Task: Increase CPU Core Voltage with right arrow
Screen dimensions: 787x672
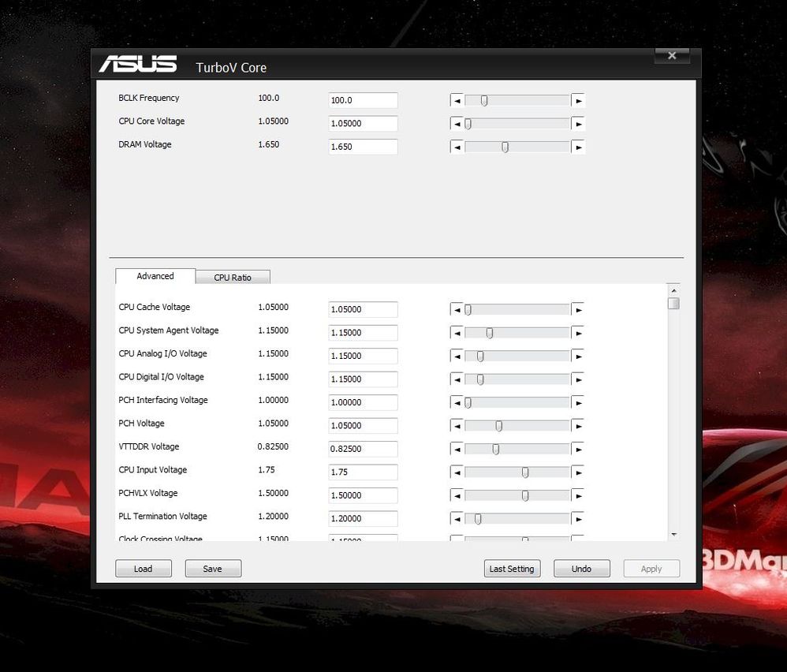Action: point(578,124)
